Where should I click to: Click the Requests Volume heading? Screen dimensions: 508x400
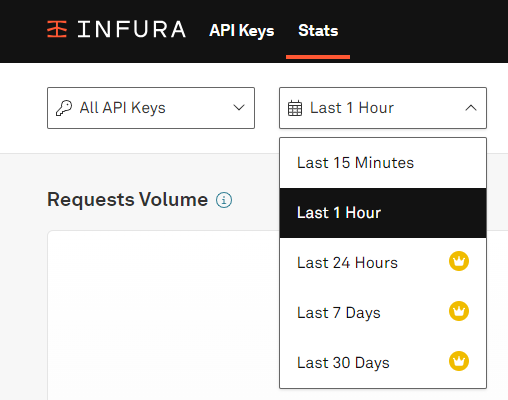coord(128,200)
